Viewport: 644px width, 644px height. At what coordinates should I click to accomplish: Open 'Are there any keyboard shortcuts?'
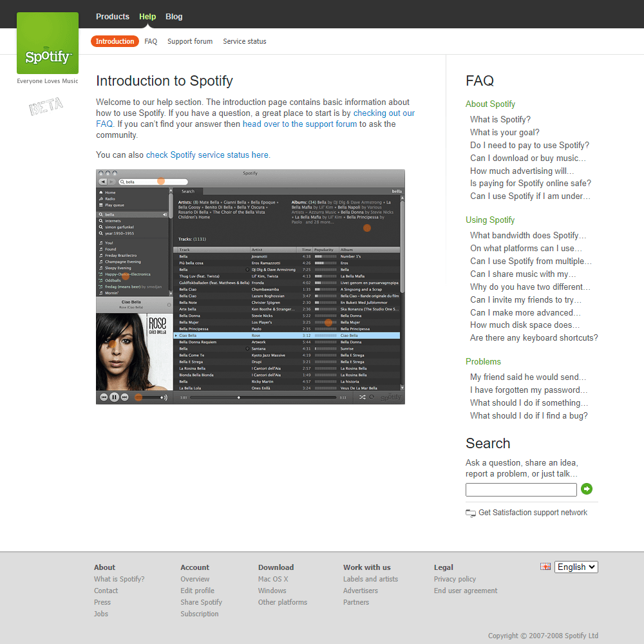pyautogui.click(x=534, y=337)
